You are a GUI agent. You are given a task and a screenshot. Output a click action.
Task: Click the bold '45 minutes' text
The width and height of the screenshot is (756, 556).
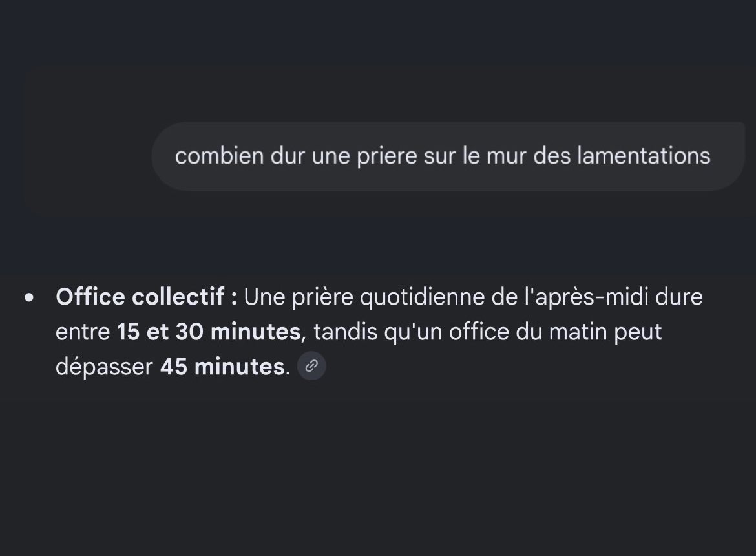(x=223, y=367)
